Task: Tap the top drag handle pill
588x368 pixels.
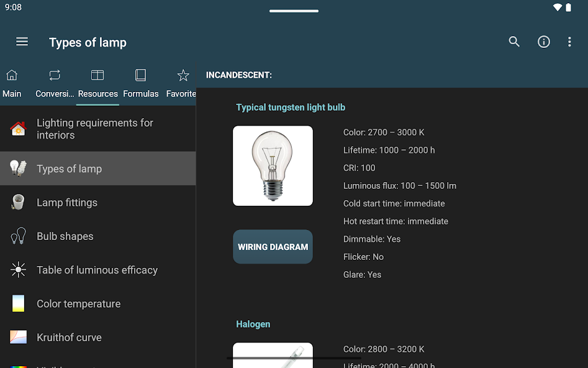Action: pos(294,11)
